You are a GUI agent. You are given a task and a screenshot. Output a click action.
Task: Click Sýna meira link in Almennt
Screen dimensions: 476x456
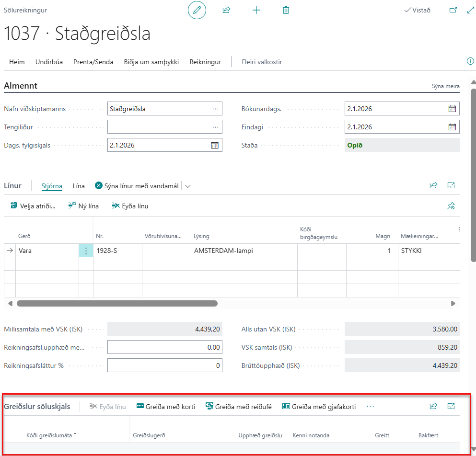tap(445, 86)
